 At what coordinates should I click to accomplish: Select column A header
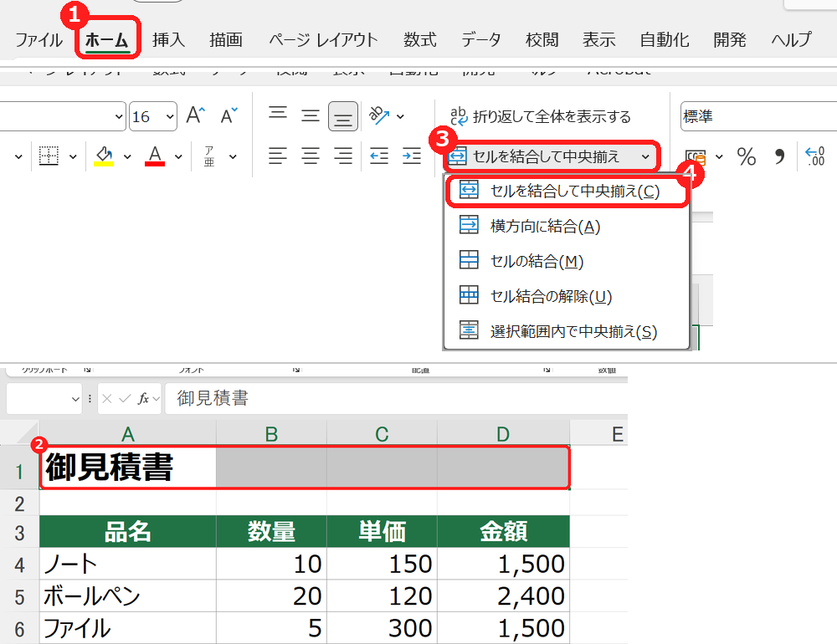(x=127, y=434)
